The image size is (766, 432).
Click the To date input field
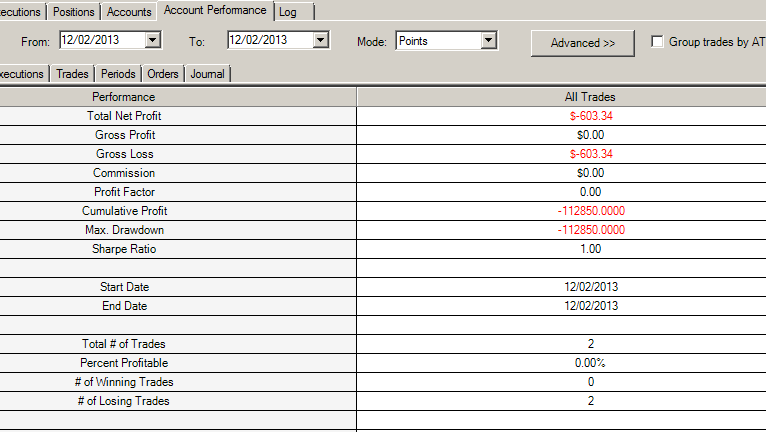point(270,41)
